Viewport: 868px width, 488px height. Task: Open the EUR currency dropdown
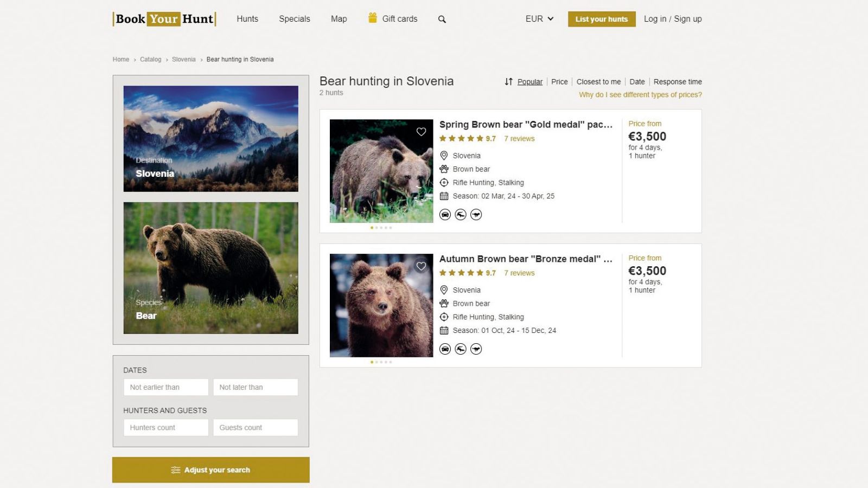point(539,19)
